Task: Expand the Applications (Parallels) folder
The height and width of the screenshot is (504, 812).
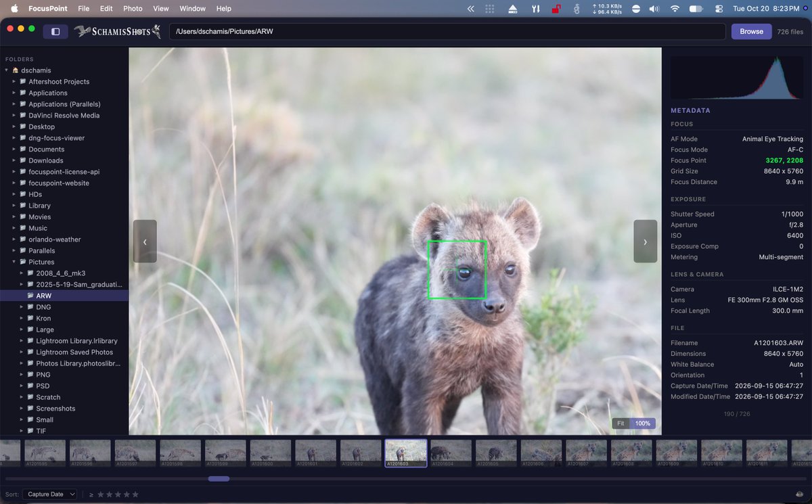Action: coord(14,104)
